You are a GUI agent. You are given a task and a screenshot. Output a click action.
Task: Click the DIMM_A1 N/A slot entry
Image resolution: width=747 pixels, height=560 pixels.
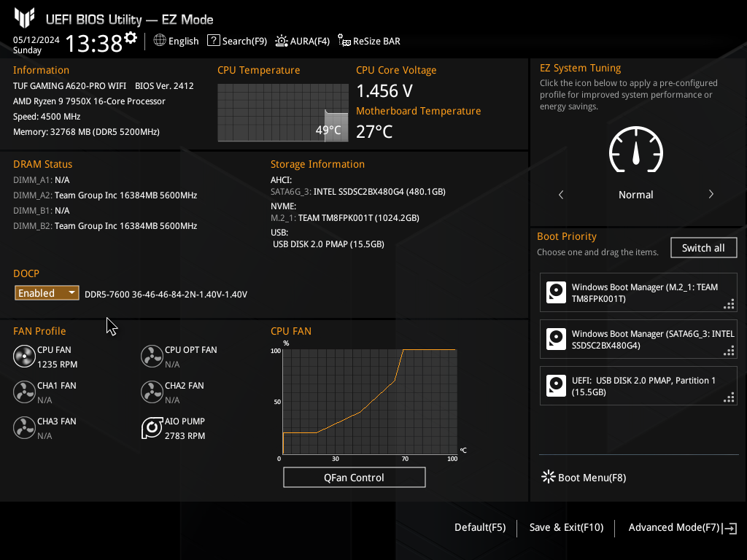click(x=42, y=180)
